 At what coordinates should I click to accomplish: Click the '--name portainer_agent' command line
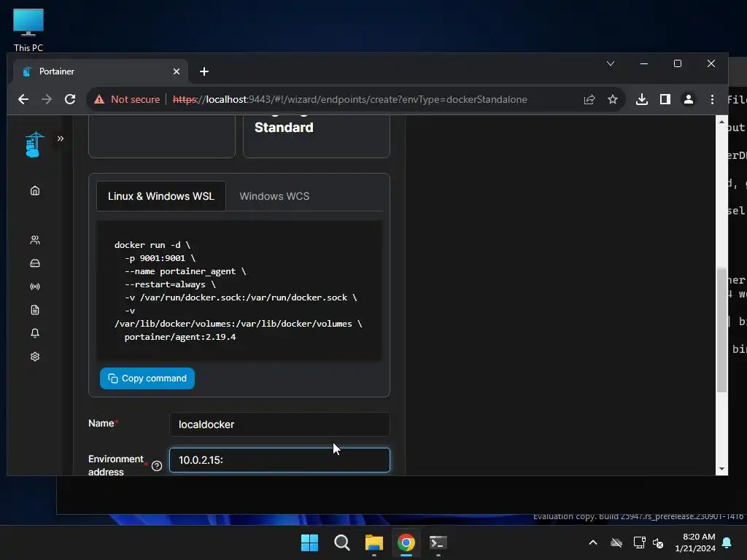click(x=185, y=271)
